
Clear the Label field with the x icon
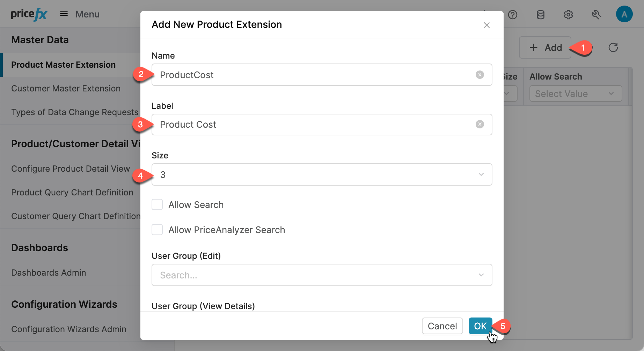coord(480,124)
